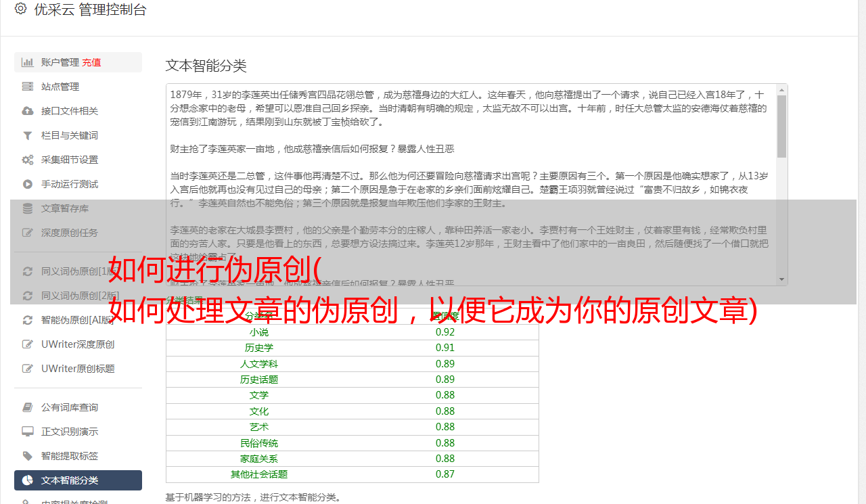Click the pie chart icon for 文本智能分类
The image size is (866, 504).
click(27, 480)
